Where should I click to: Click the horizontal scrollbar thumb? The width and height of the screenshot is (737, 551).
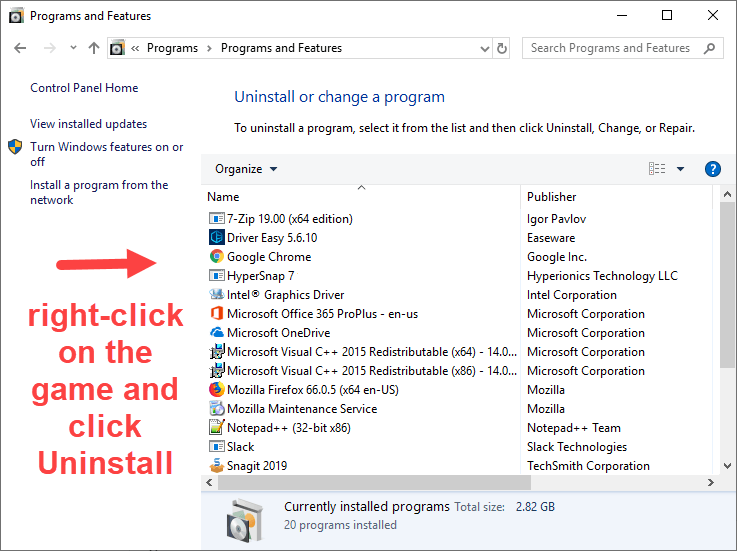click(374, 482)
